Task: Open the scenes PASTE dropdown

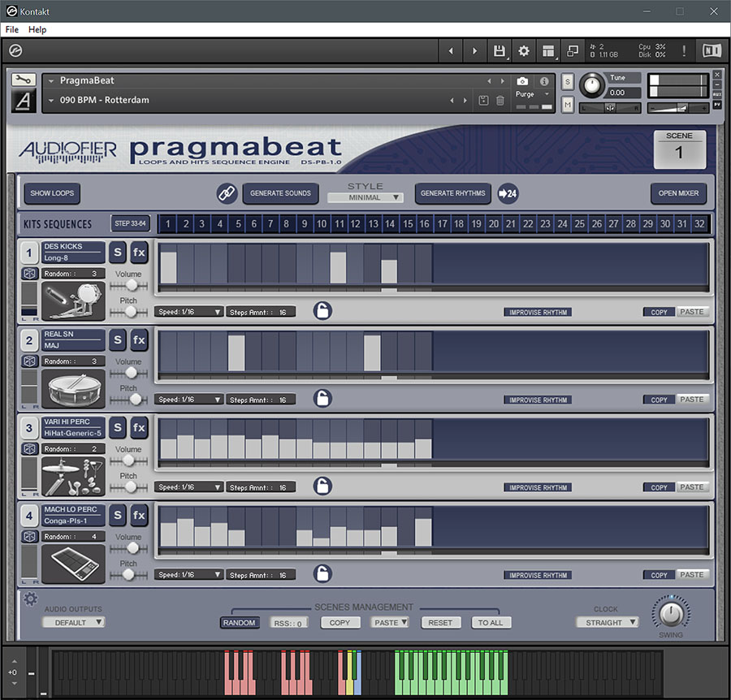Action: click(x=390, y=623)
